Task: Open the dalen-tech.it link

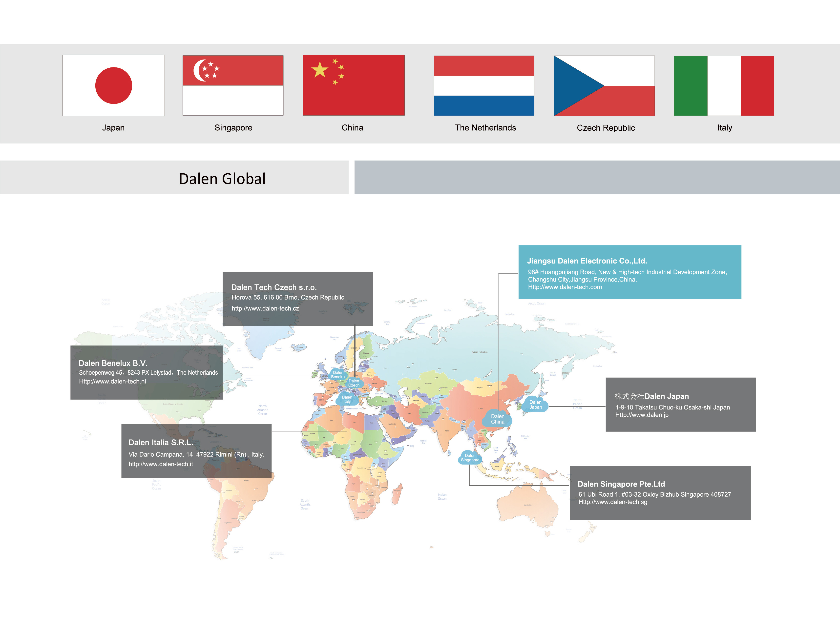Action: click(161, 464)
